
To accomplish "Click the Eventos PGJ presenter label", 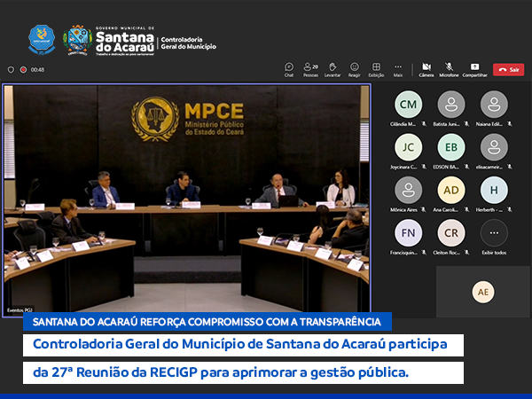I will point(20,309).
